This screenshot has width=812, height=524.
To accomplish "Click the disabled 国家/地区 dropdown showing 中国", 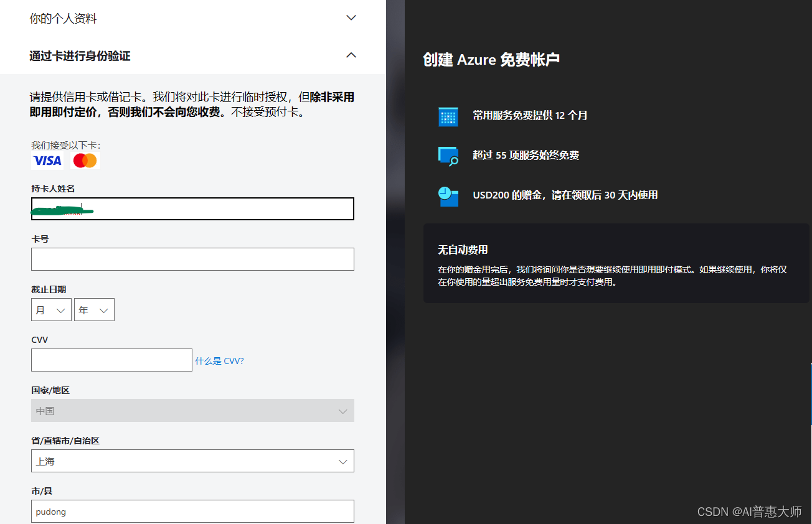I will click(192, 411).
